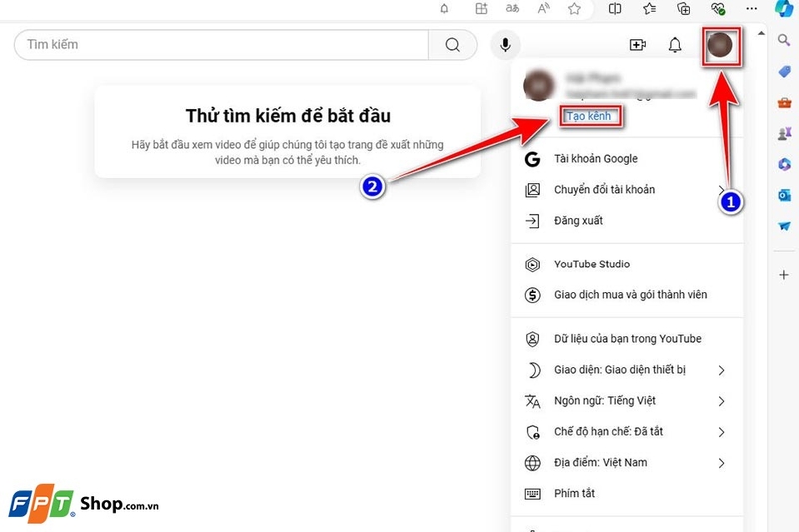Image resolution: width=799 pixels, height=532 pixels.
Task: Click the Edge sidebar add plus button
Action: 784,275
